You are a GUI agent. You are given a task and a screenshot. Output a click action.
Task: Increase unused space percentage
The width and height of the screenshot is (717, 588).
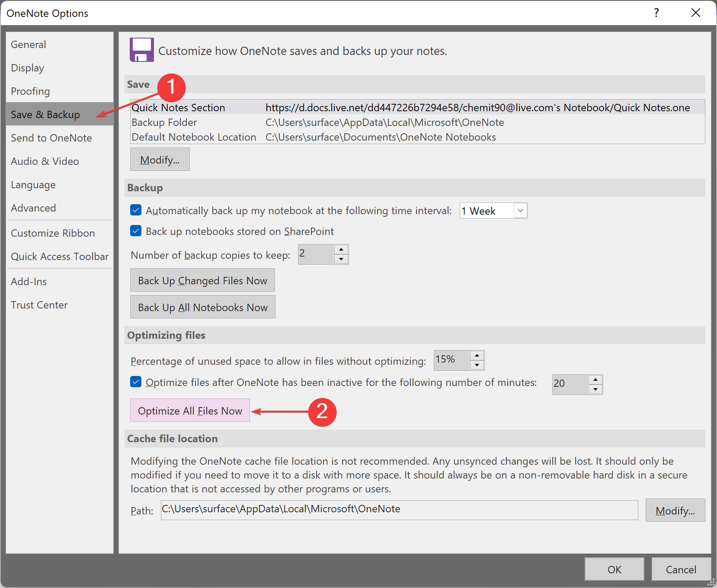(x=477, y=356)
